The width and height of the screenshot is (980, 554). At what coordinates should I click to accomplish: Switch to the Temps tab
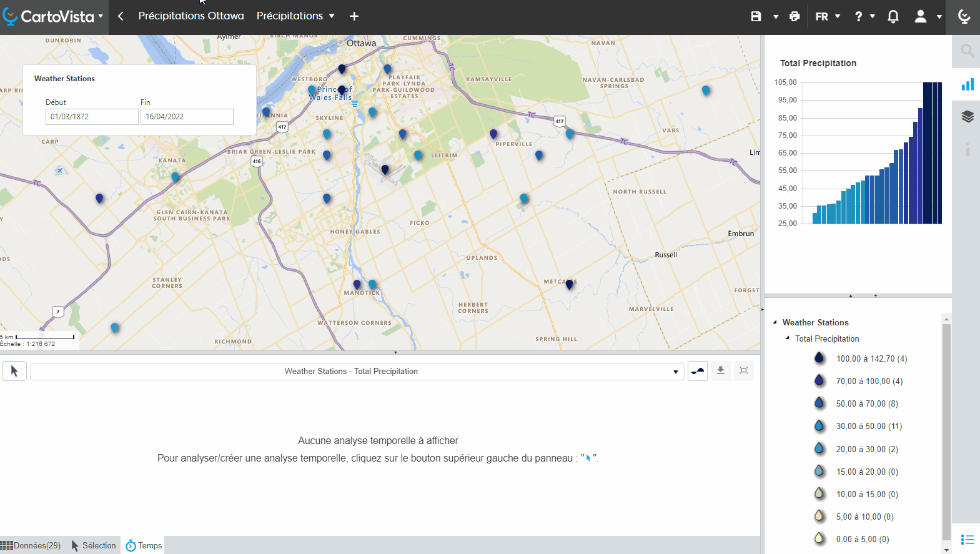click(x=144, y=545)
